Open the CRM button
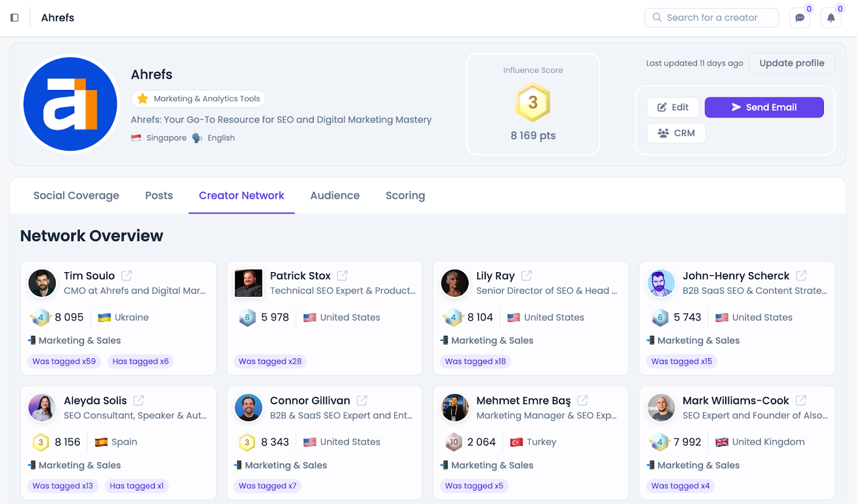The width and height of the screenshot is (857, 504). (x=676, y=133)
